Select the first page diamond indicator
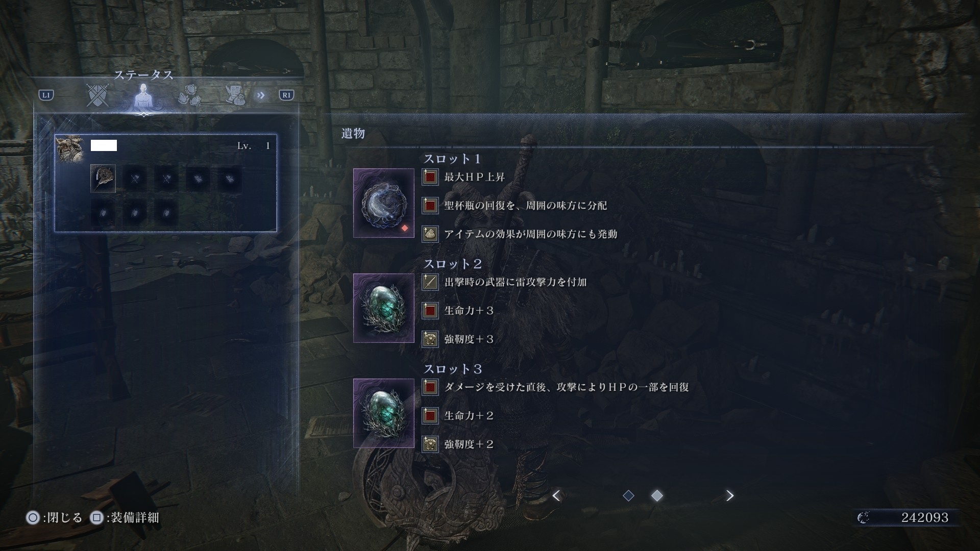 628,495
